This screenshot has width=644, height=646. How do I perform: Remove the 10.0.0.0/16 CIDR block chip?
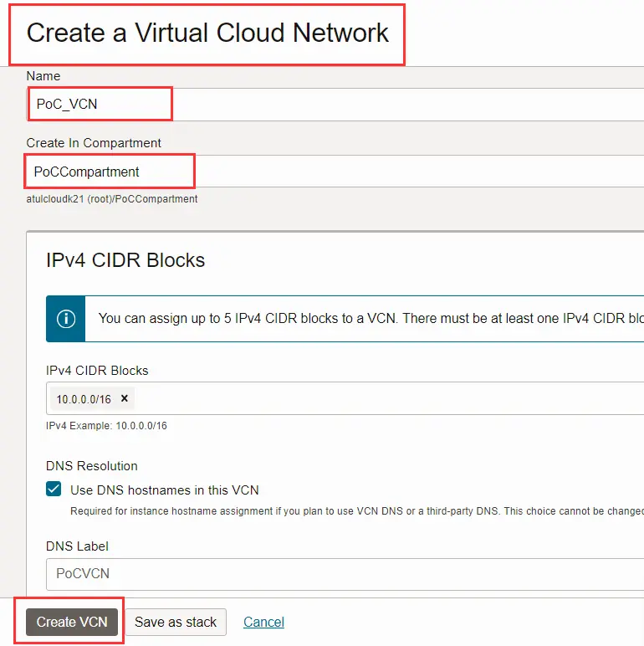coord(125,399)
